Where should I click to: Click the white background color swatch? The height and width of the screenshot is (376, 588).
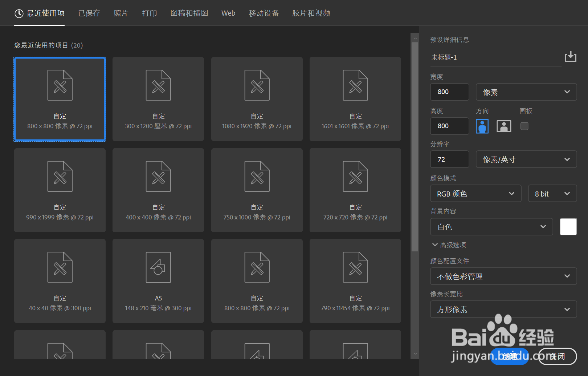pyautogui.click(x=568, y=227)
